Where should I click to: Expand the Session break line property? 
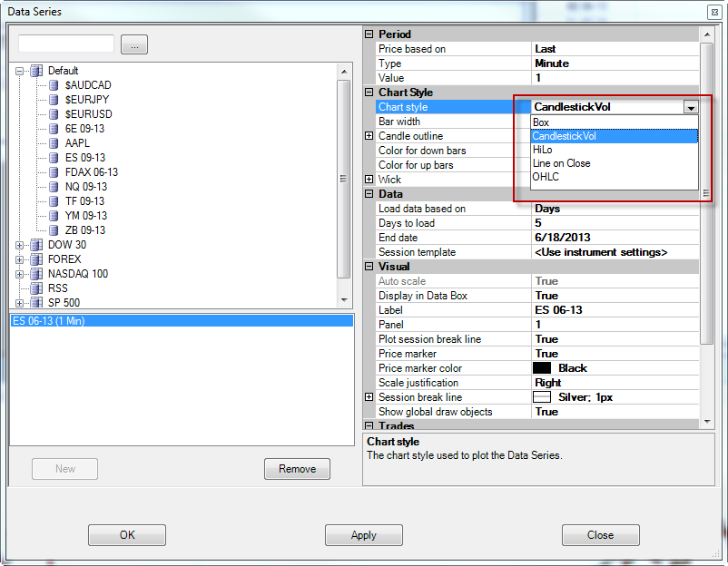pyautogui.click(x=369, y=396)
